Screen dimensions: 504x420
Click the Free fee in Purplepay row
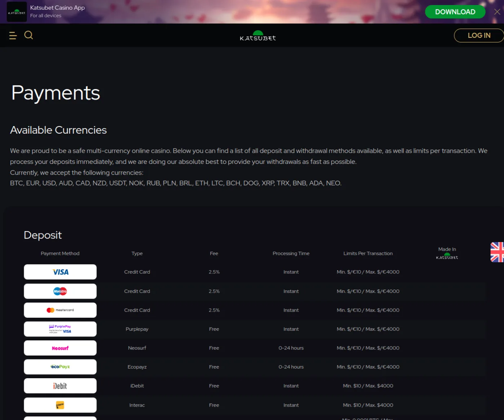click(214, 329)
